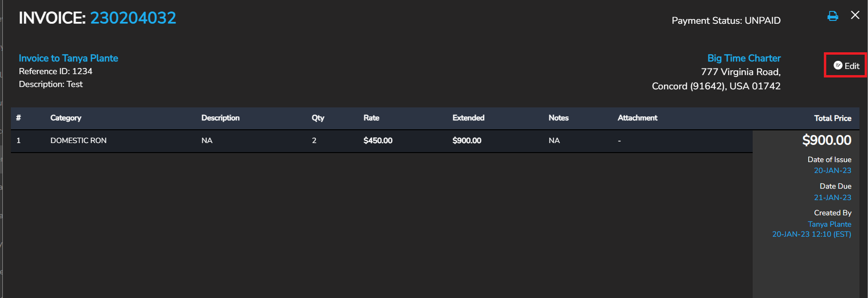Open invoice number 230204032 link
The width and height of the screenshot is (868, 298).
click(x=133, y=18)
